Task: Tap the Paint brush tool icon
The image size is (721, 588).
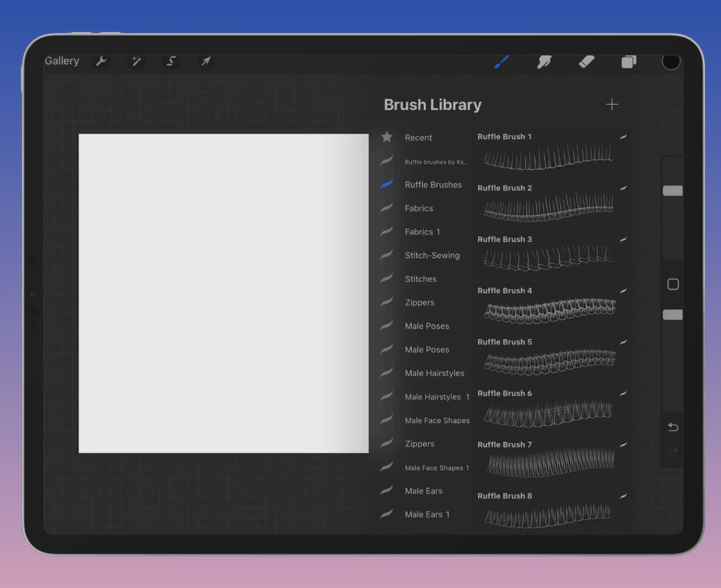Action: (x=502, y=62)
